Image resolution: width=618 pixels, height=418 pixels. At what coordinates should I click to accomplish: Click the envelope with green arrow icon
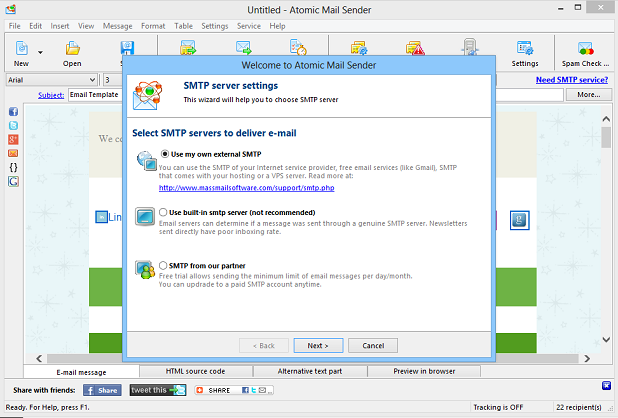(244, 48)
